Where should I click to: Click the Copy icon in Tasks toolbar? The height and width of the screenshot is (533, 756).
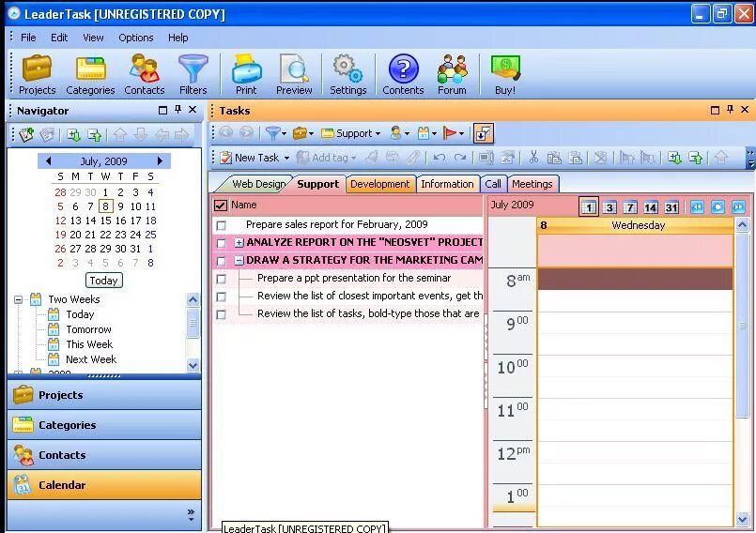click(x=554, y=158)
